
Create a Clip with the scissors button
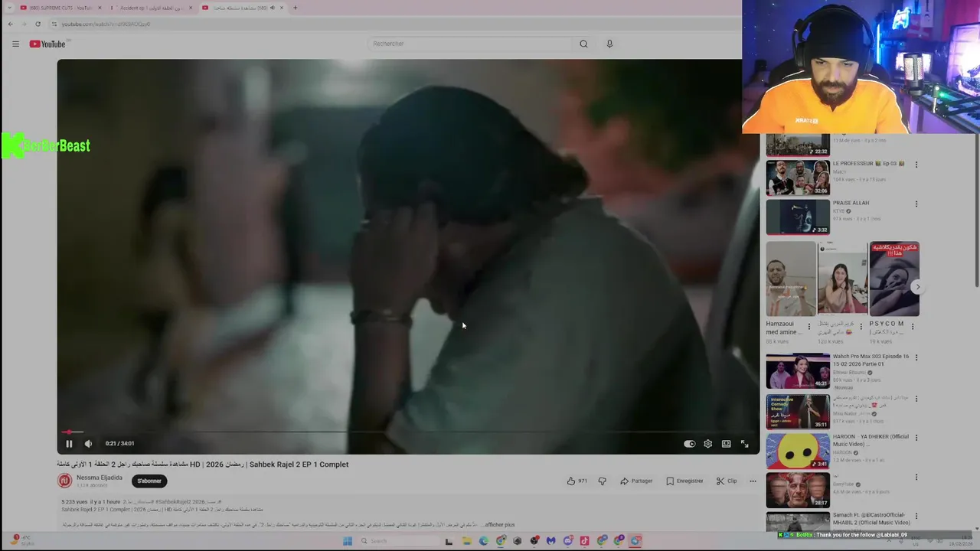[x=727, y=481]
